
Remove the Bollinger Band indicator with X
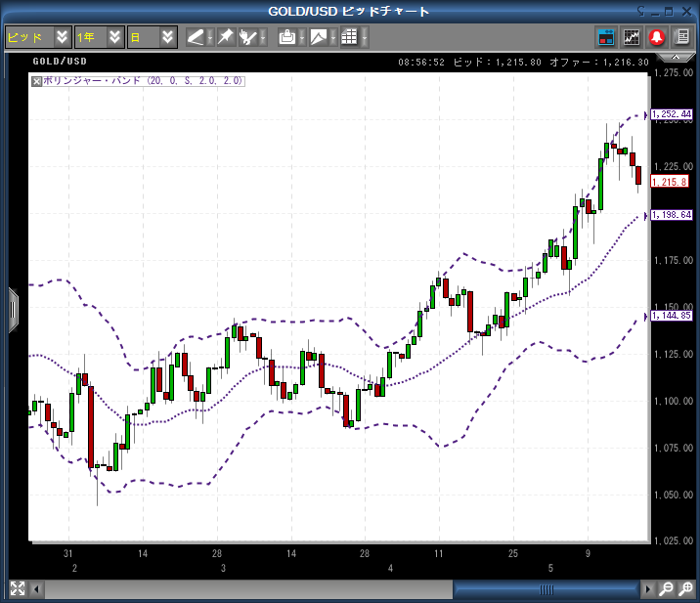click(x=37, y=81)
